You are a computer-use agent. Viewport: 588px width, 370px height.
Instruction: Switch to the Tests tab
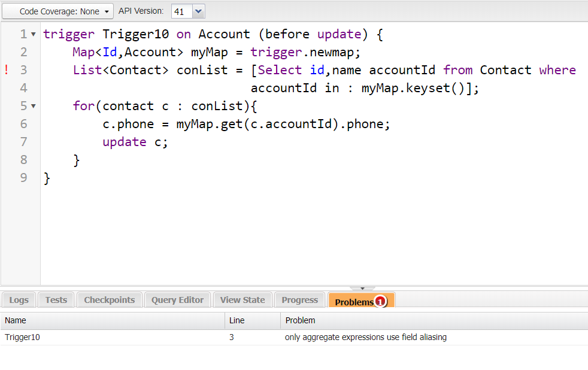(56, 300)
